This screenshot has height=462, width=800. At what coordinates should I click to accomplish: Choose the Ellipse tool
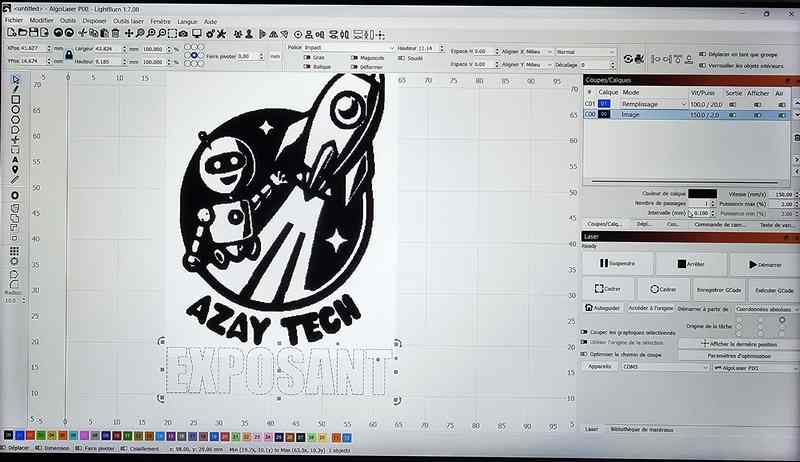coord(16,109)
